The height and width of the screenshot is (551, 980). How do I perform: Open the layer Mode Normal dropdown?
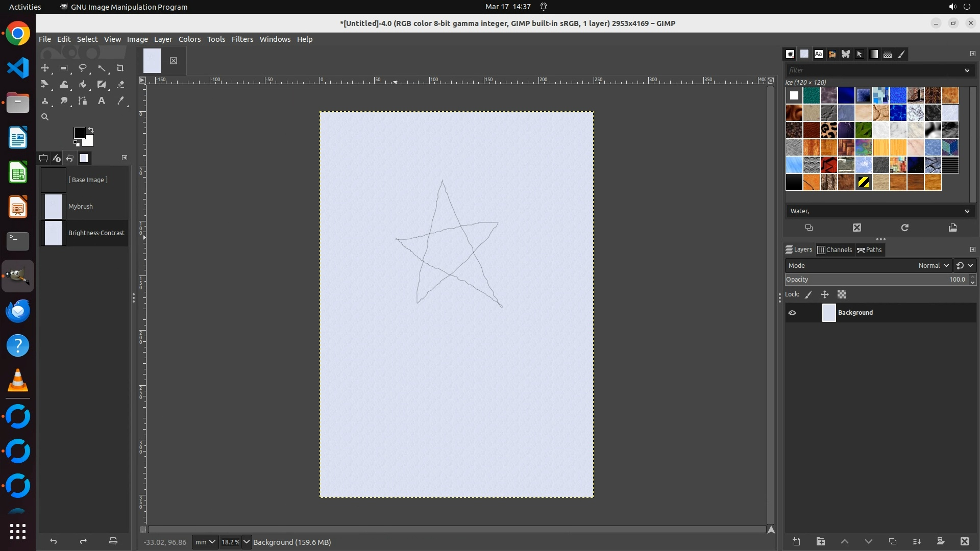933,265
